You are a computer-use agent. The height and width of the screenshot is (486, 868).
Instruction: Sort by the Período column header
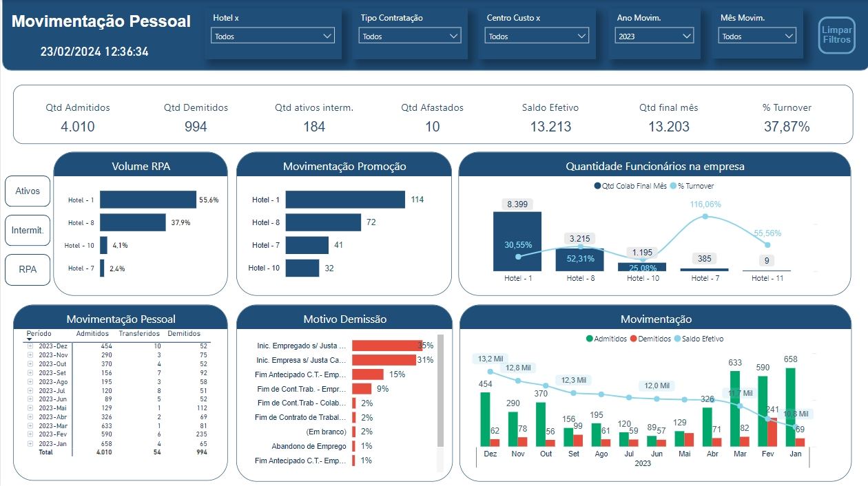coord(39,333)
